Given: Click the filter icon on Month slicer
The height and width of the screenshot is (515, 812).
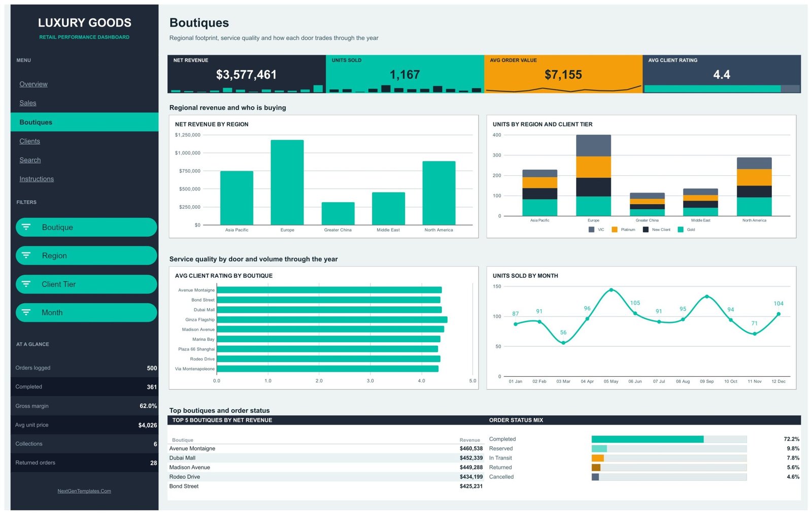Looking at the screenshot, I should (x=26, y=312).
